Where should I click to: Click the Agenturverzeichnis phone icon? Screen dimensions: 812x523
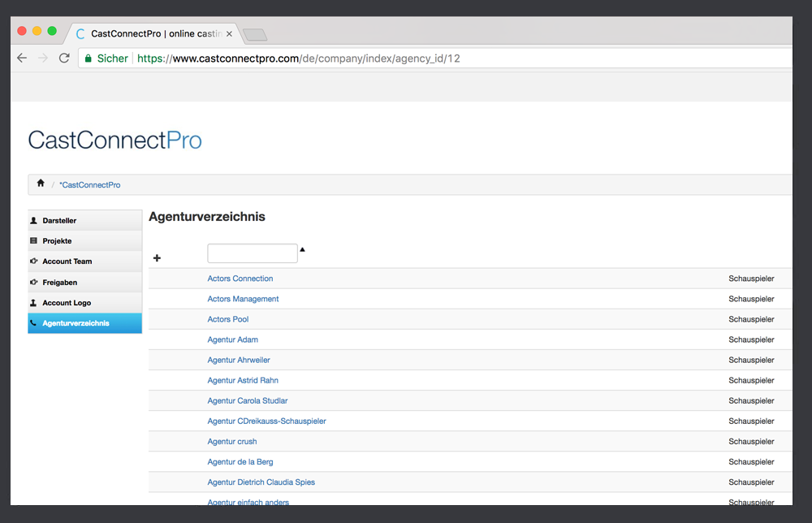pos(33,323)
